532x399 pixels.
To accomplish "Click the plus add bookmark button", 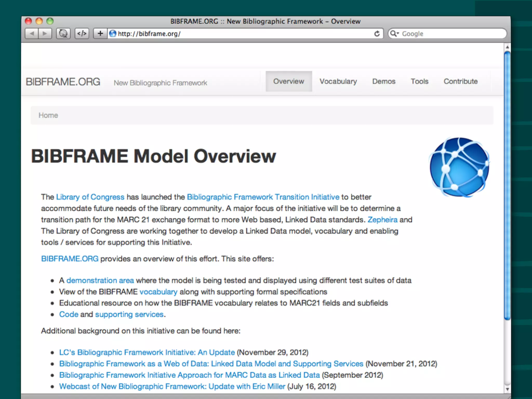I will click(x=100, y=34).
